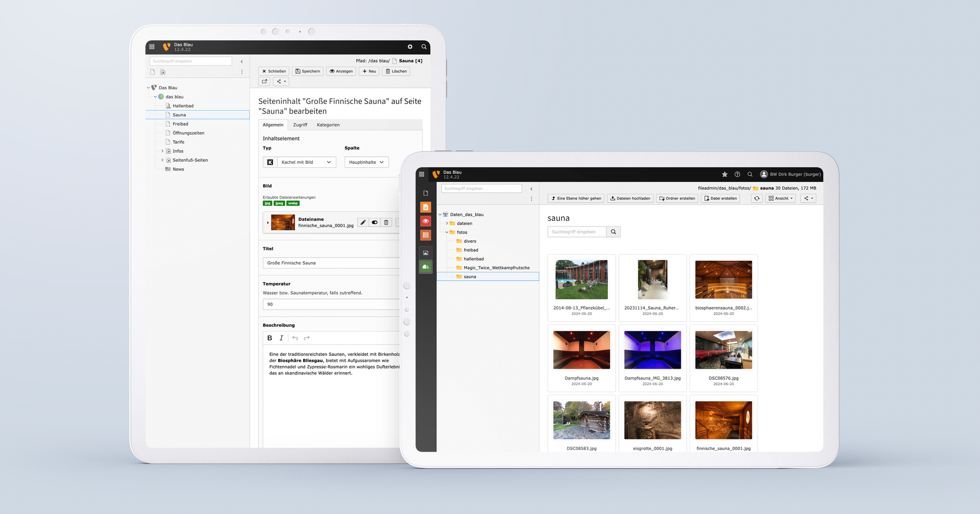Click undo arrow in Beschreibung editor
The height and width of the screenshot is (514, 980).
(295, 338)
